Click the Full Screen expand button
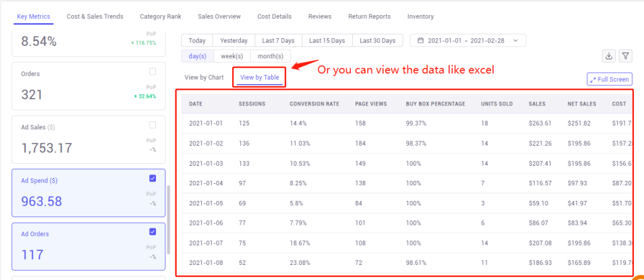Image resolution: width=644 pixels, height=280 pixels. point(610,80)
